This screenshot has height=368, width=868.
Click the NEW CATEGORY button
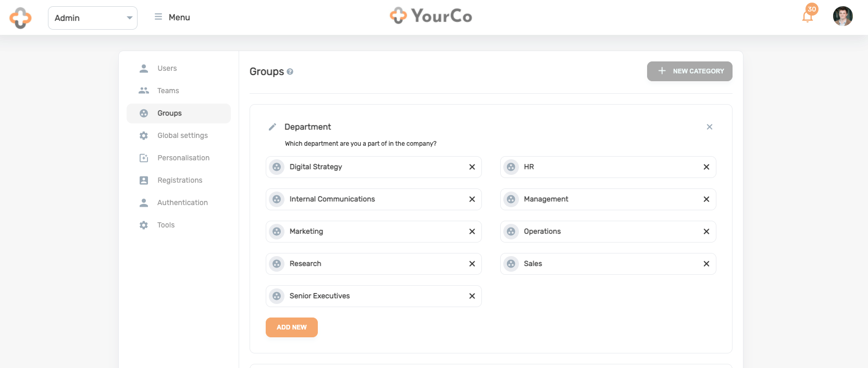click(x=689, y=71)
